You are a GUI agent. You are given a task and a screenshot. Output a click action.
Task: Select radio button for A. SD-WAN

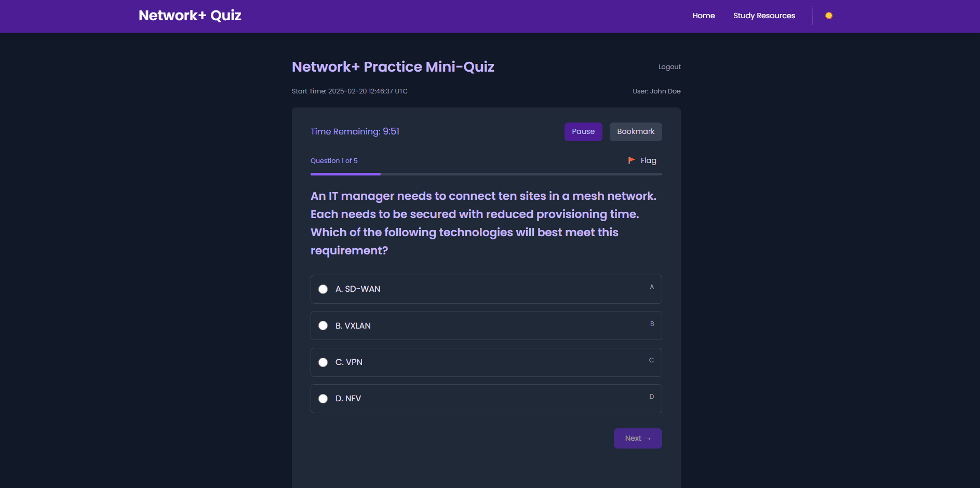pos(323,289)
